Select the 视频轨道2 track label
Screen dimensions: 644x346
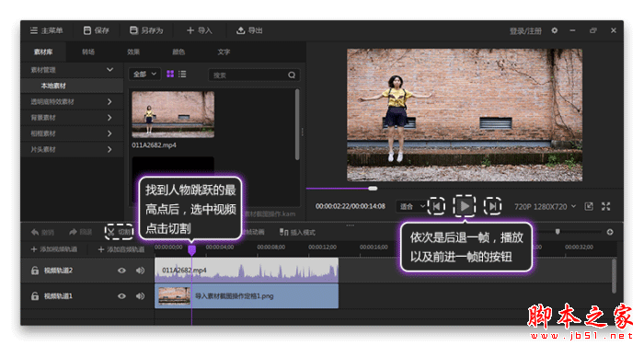58,271
